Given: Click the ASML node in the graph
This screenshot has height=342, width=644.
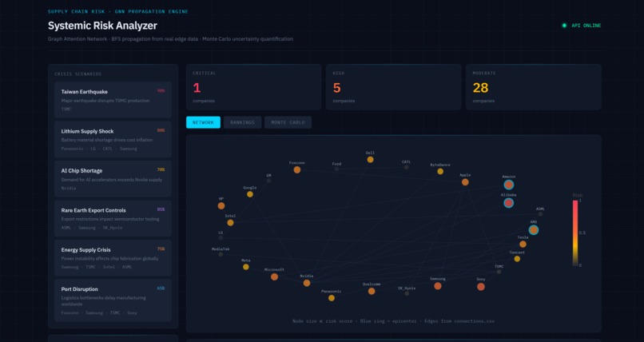Looking at the screenshot, I should 540,214.
